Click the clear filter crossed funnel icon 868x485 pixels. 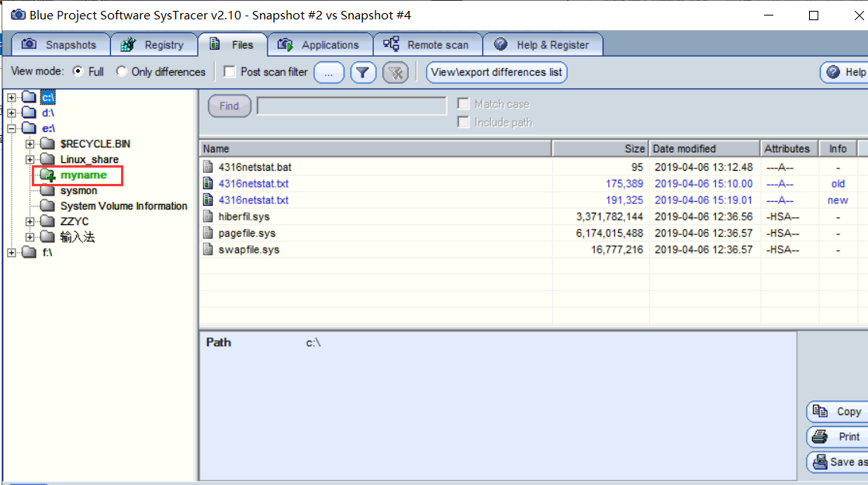(396, 72)
